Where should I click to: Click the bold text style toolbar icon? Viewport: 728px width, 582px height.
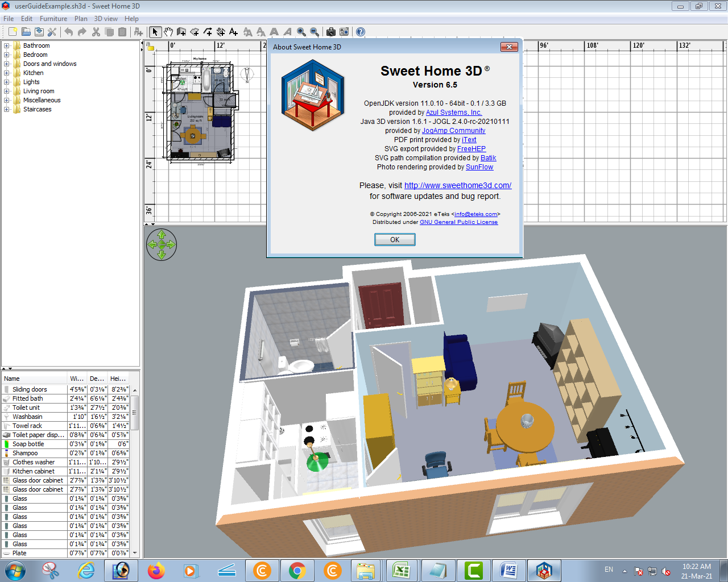pos(274,32)
